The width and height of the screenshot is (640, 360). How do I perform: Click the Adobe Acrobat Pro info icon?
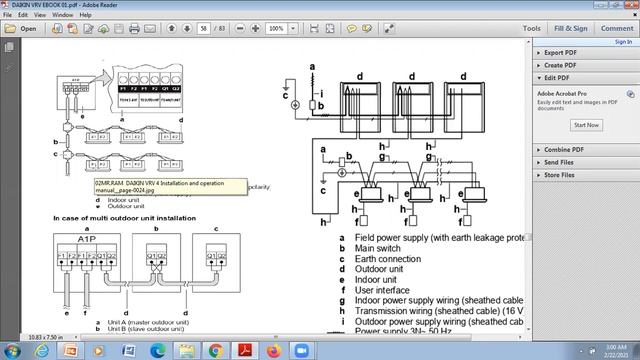coord(631,94)
